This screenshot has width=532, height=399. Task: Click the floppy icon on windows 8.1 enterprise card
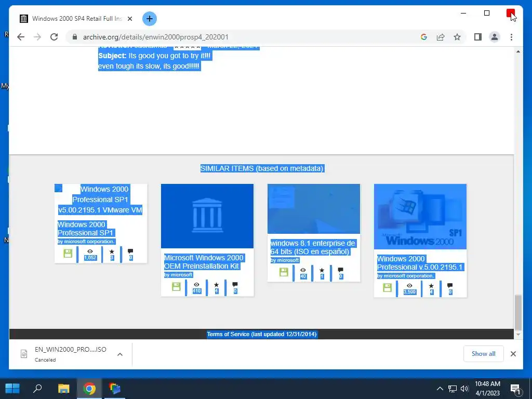284,272
